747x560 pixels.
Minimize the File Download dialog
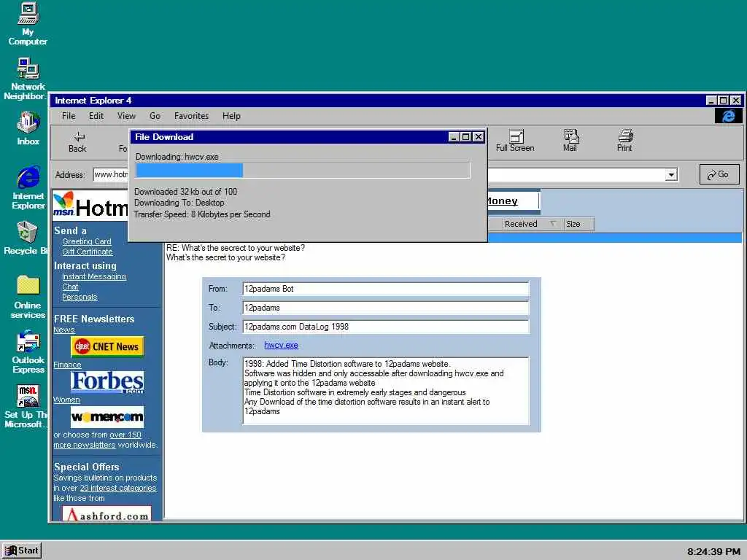click(x=454, y=137)
